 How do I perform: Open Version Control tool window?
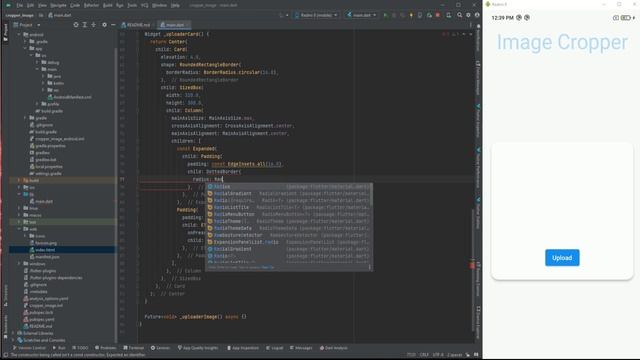click(29, 348)
